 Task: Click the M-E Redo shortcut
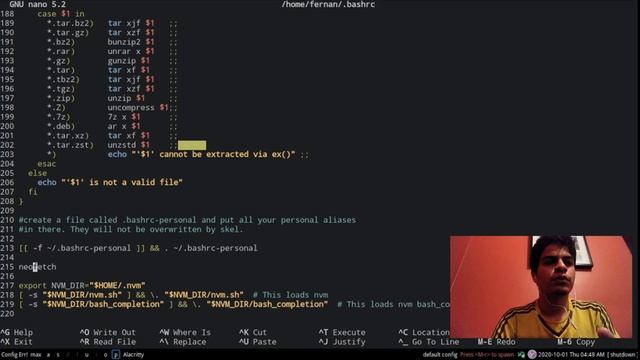coord(497,342)
